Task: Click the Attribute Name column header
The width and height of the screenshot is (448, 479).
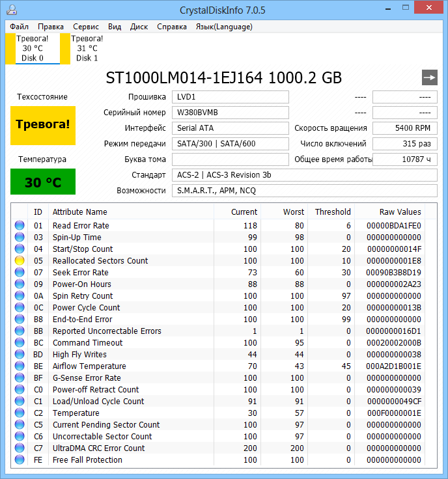Action: tap(131, 212)
